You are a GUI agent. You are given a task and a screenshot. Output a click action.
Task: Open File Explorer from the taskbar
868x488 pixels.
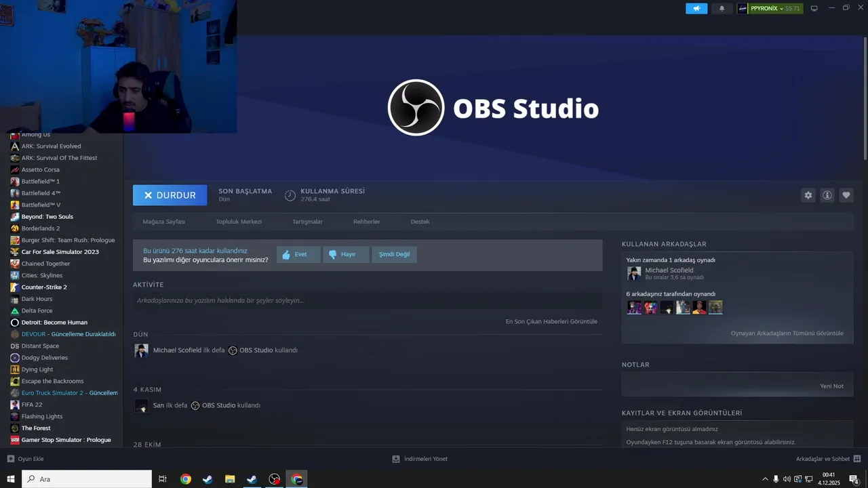[229, 479]
